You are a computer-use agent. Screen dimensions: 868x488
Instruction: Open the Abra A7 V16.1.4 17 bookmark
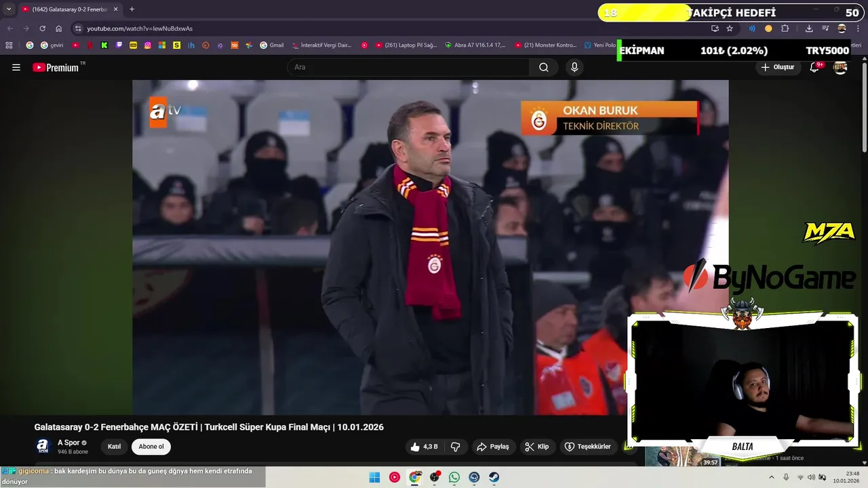coord(475,45)
